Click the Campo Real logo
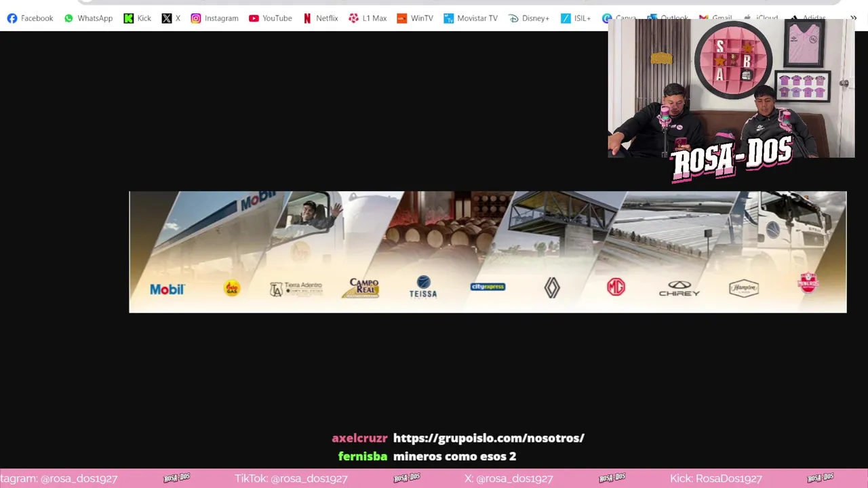The width and height of the screenshot is (868, 488). (x=362, y=288)
